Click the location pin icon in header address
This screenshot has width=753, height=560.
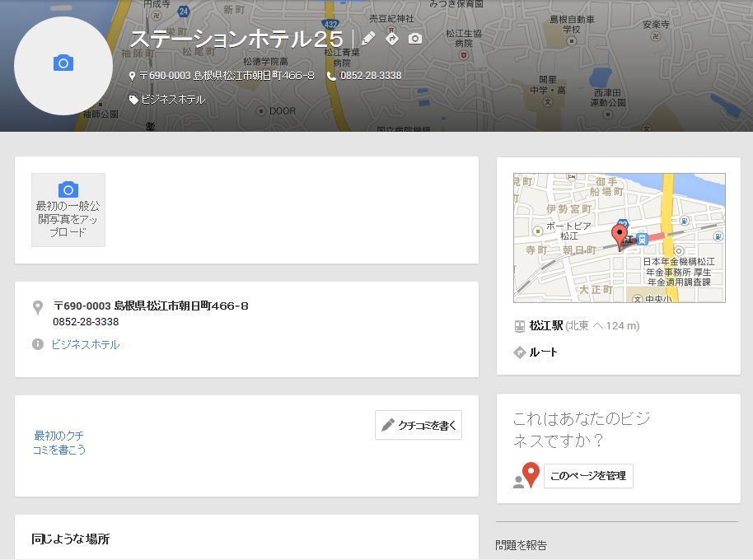pos(132,76)
